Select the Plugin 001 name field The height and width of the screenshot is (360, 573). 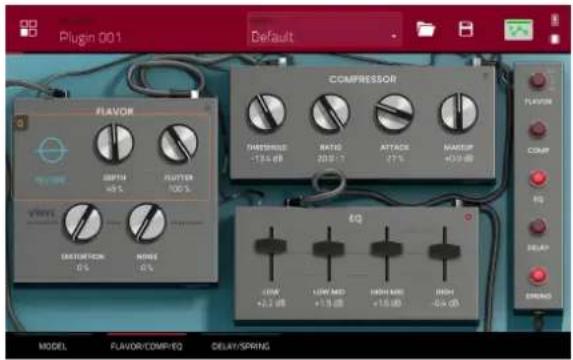pos(90,37)
